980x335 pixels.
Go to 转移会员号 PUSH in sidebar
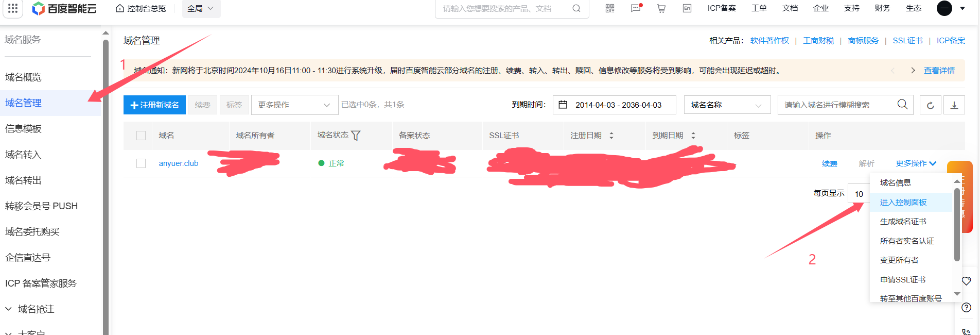41,206
